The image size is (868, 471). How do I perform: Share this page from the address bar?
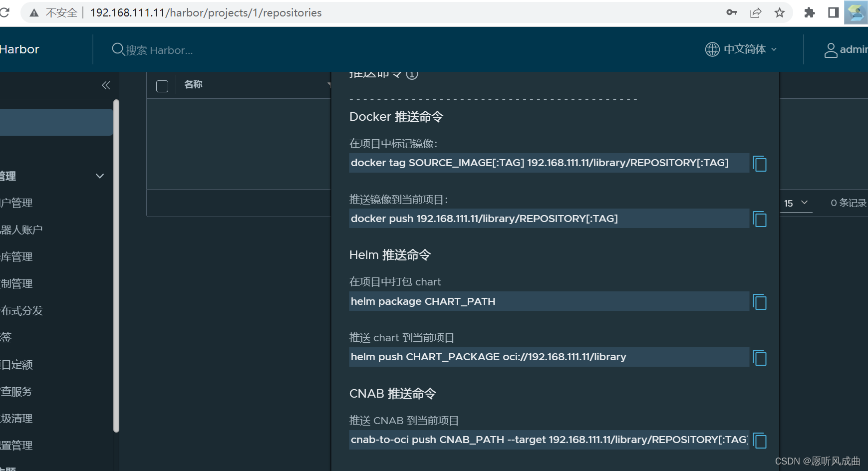[x=756, y=12]
